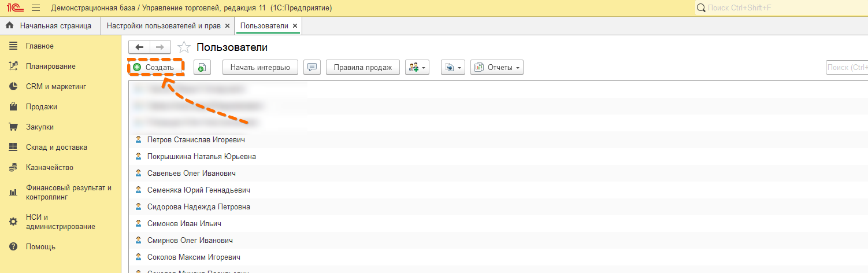Click the Правила продаж button
Image resolution: width=868 pixels, height=273 pixels.
pos(363,68)
